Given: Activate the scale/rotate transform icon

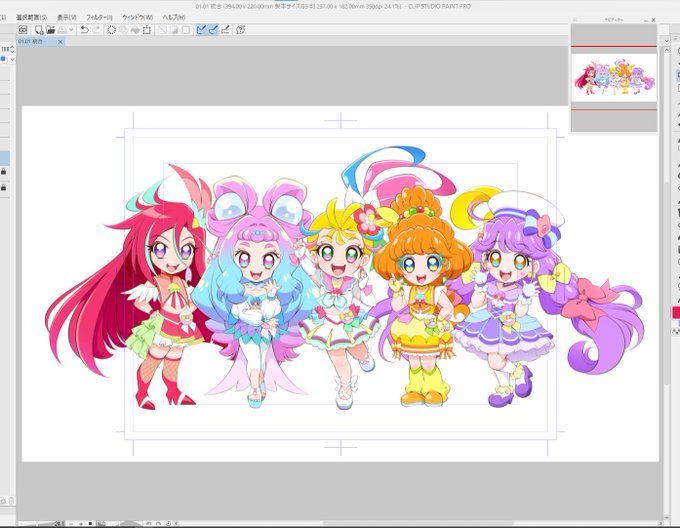Looking at the screenshot, I should point(147,29).
